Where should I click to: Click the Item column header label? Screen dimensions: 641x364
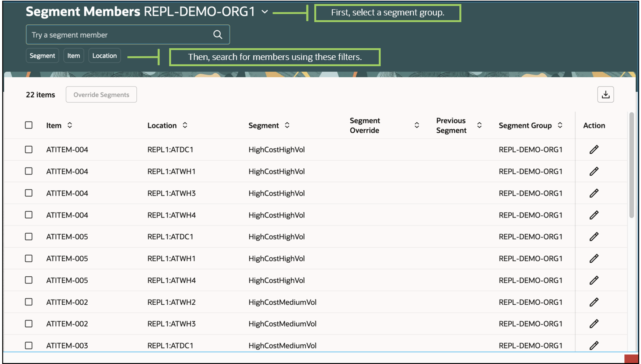pyautogui.click(x=54, y=125)
